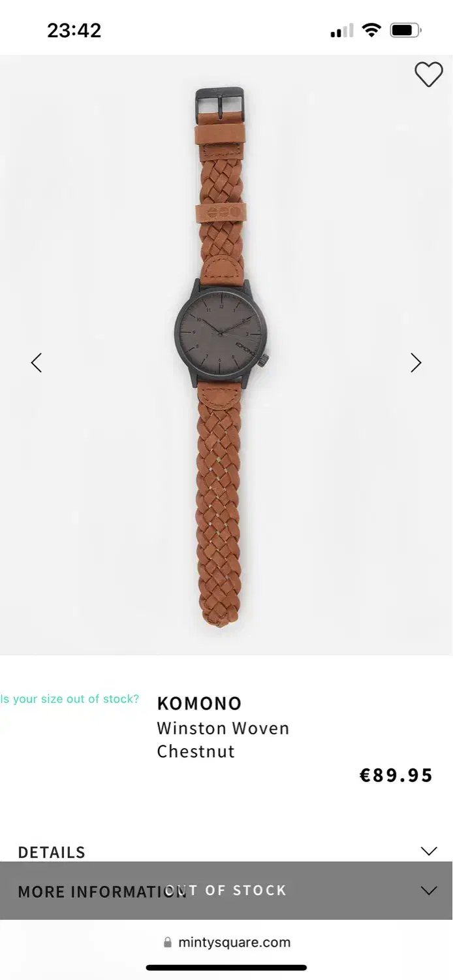The height and width of the screenshot is (980, 453).
Task: Tap the mintysquare.com address bar
Action: [226, 942]
